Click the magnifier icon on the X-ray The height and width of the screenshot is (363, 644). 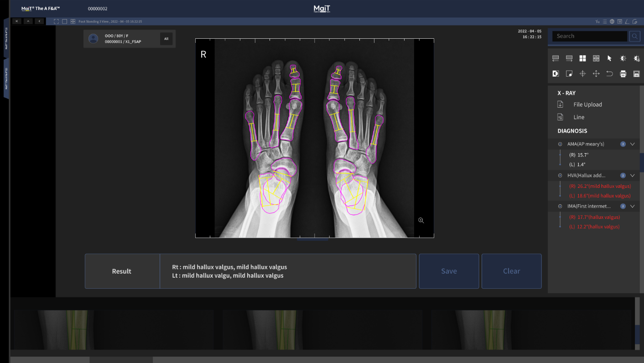(421, 220)
